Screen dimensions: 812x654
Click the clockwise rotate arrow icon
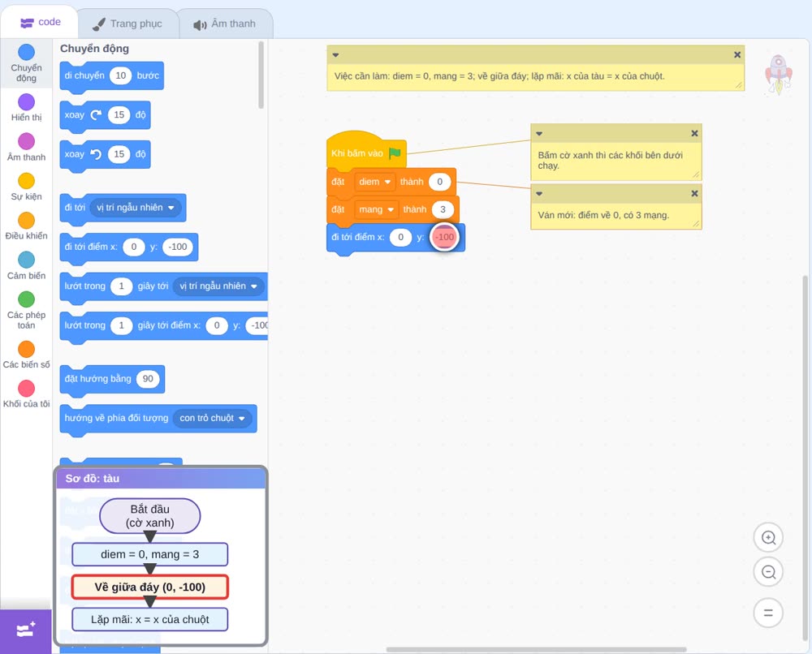96,115
